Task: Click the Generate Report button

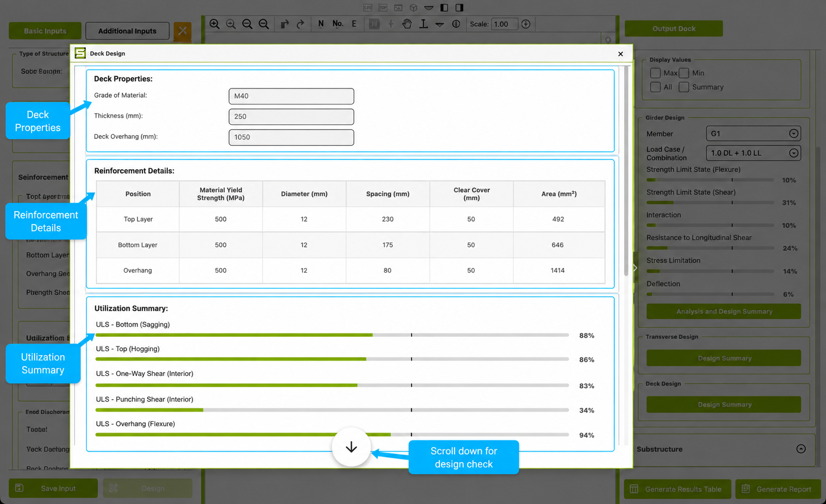Action: tap(778, 489)
